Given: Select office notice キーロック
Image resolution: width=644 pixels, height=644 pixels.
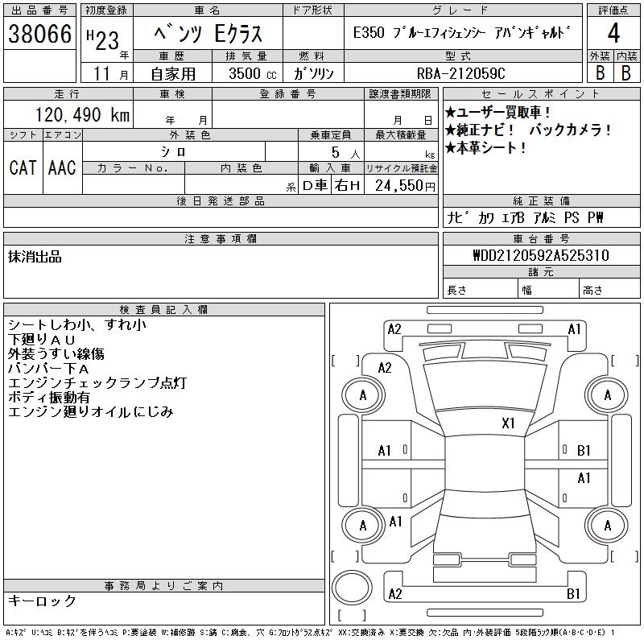Looking at the screenshot, I should click(x=43, y=601).
